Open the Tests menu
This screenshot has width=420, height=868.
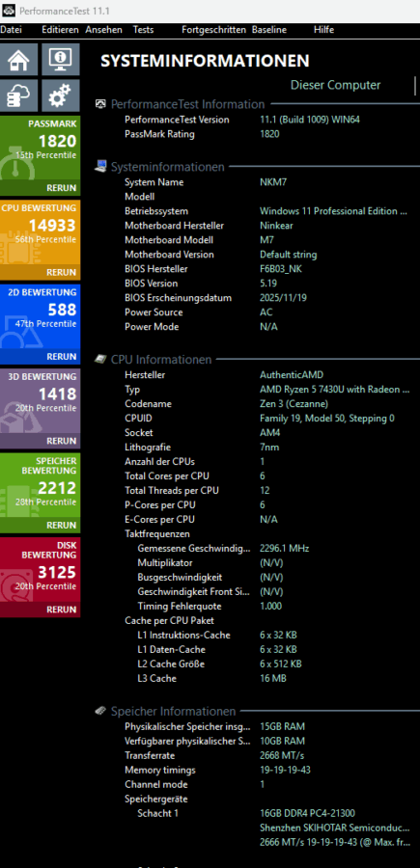[x=143, y=30]
